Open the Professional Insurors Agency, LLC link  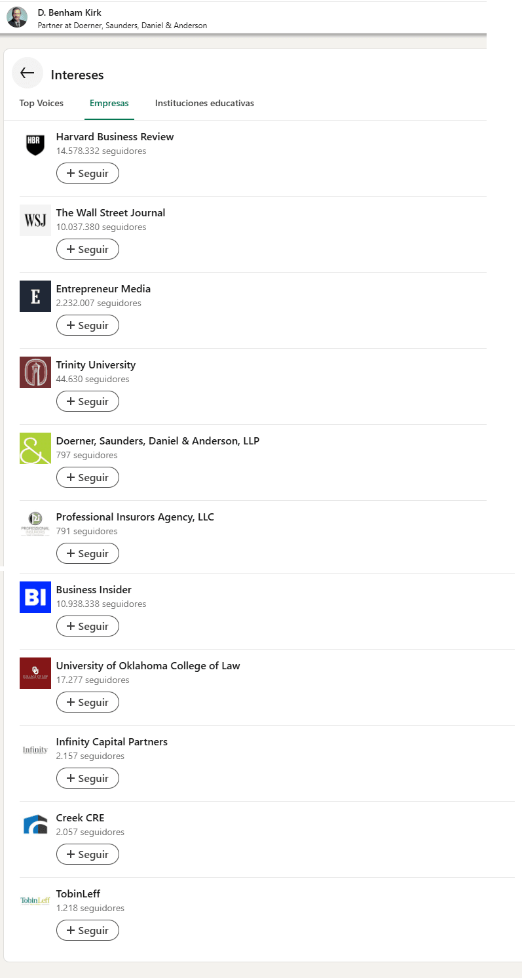pos(135,517)
